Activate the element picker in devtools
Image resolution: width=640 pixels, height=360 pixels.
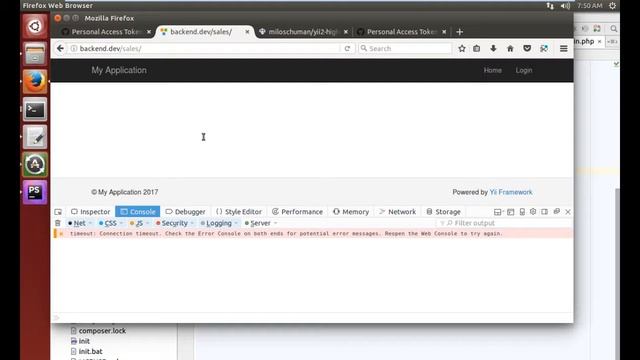(58, 211)
